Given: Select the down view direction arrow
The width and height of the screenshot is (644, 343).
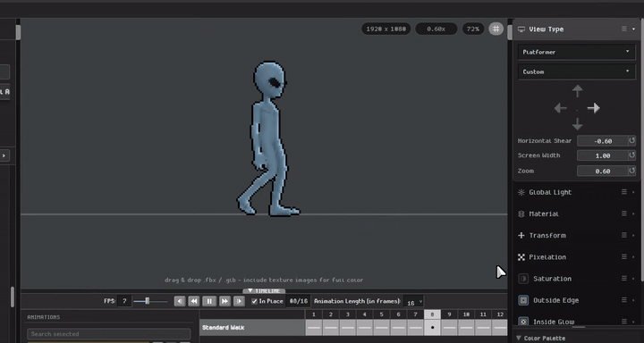Looking at the screenshot, I should point(578,124).
